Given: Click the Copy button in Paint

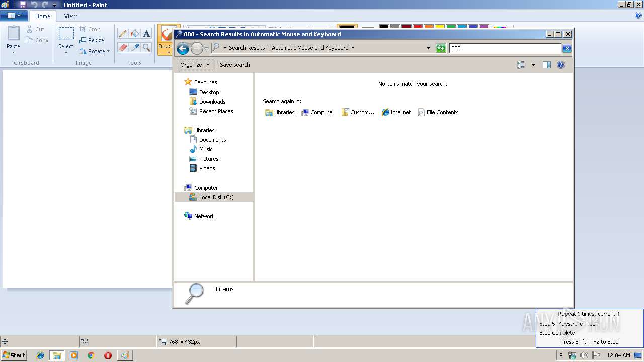Looking at the screenshot, I should pos(37,40).
